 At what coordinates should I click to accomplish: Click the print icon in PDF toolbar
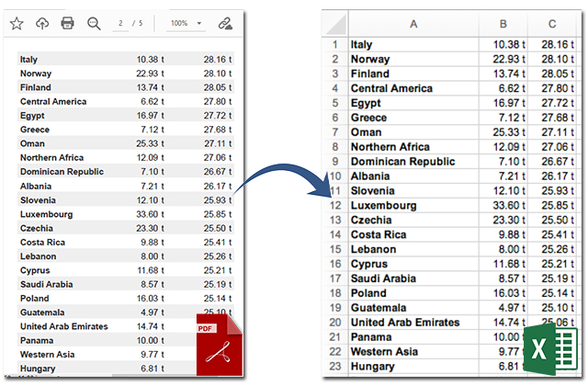coord(67,23)
